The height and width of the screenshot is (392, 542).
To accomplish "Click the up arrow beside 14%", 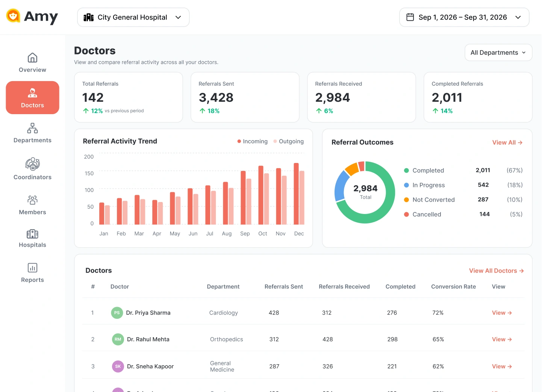I will (x=435, y=111).
